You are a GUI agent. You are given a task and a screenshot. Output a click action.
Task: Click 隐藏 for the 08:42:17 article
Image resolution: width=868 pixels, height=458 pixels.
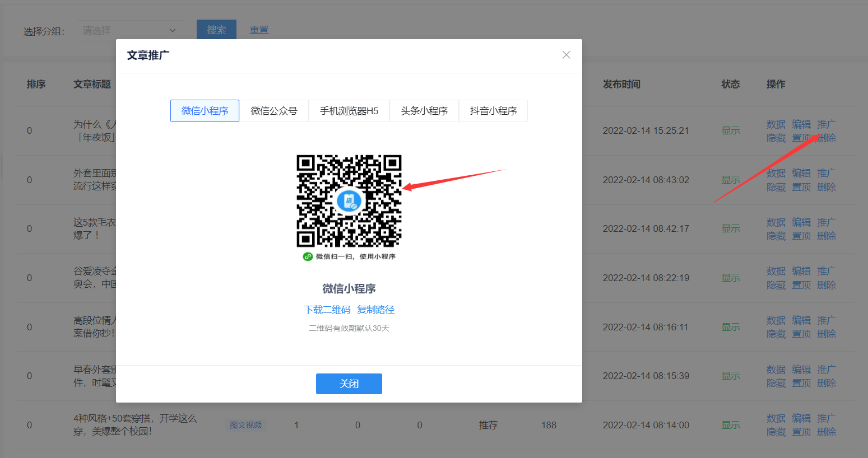tap(776, 236)
